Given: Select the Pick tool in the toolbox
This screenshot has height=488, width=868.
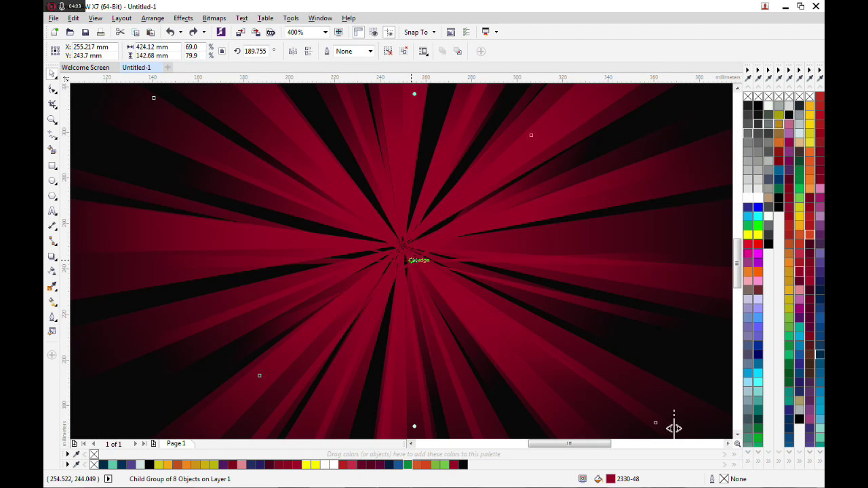Looking at the screenshot, I should pos(52,74).
